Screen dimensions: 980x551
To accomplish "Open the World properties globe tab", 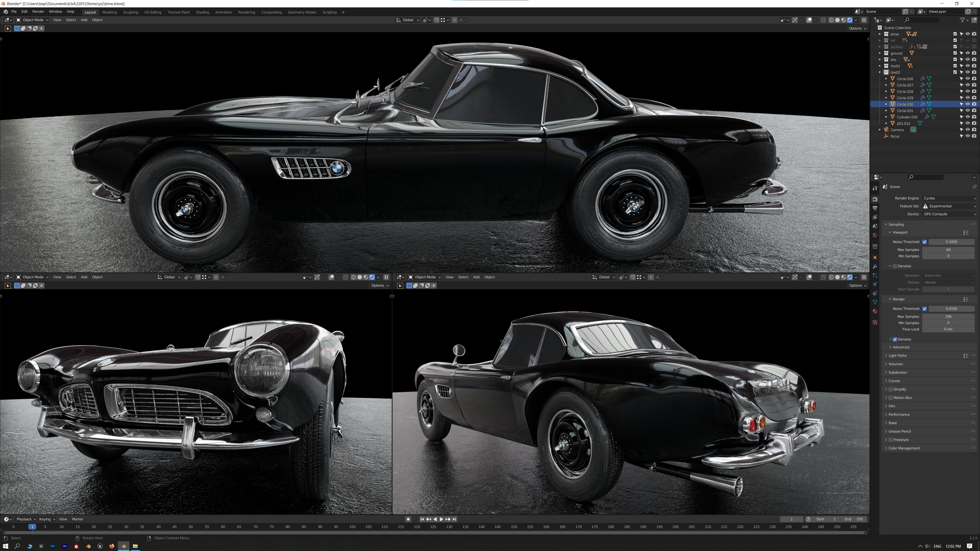I will click(875, 235).
